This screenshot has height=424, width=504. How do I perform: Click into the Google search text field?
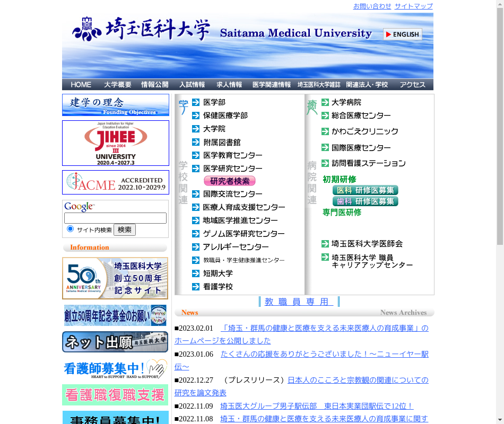[x=116, y=218]
